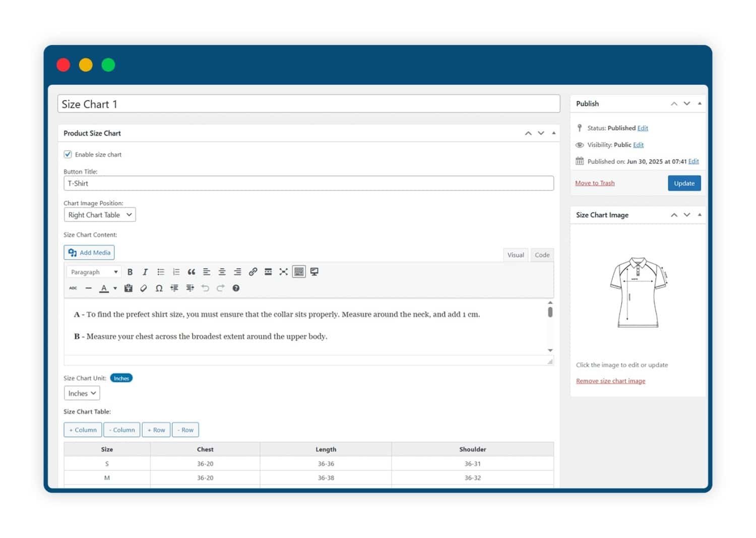Toggle the toolbar kitchen sink button

(x=299, y=272)
